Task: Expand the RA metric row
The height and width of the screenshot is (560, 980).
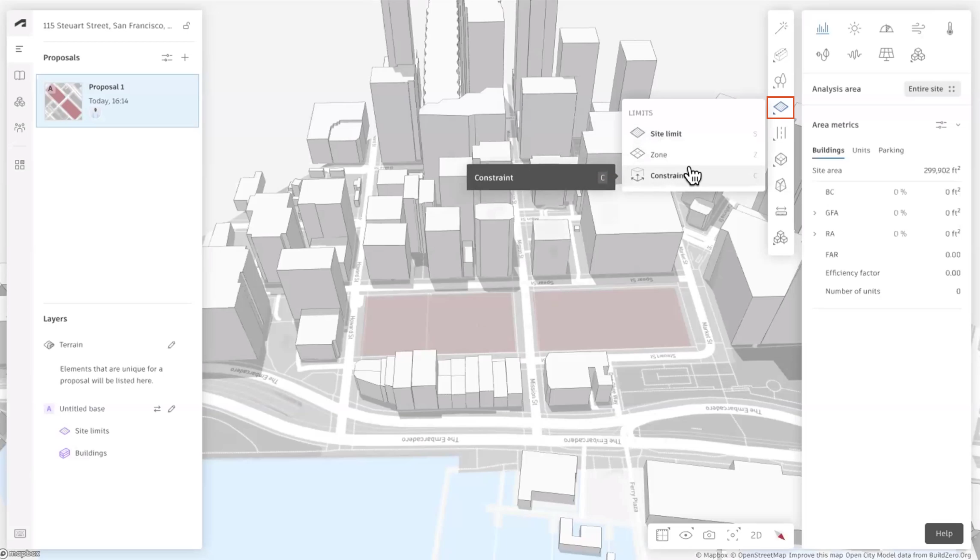Action: [x=814, y=233]
